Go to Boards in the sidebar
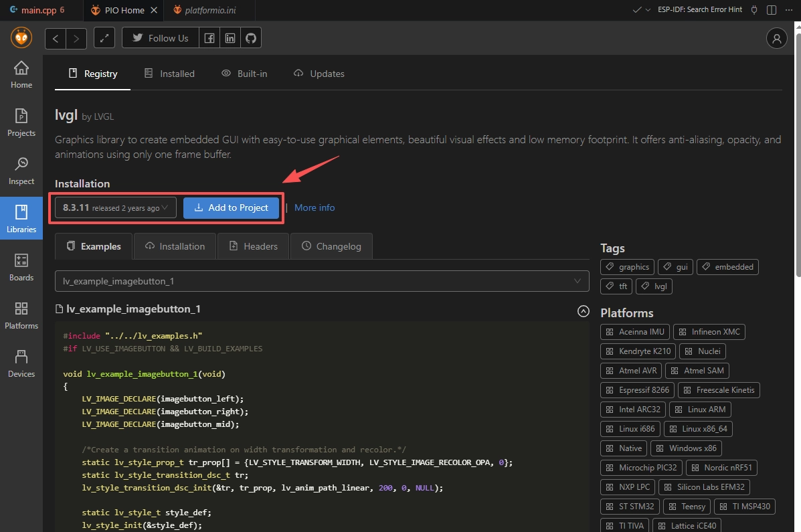Image resolution: width=801 pixels, height=532 pixels. (x=21, y=267)
